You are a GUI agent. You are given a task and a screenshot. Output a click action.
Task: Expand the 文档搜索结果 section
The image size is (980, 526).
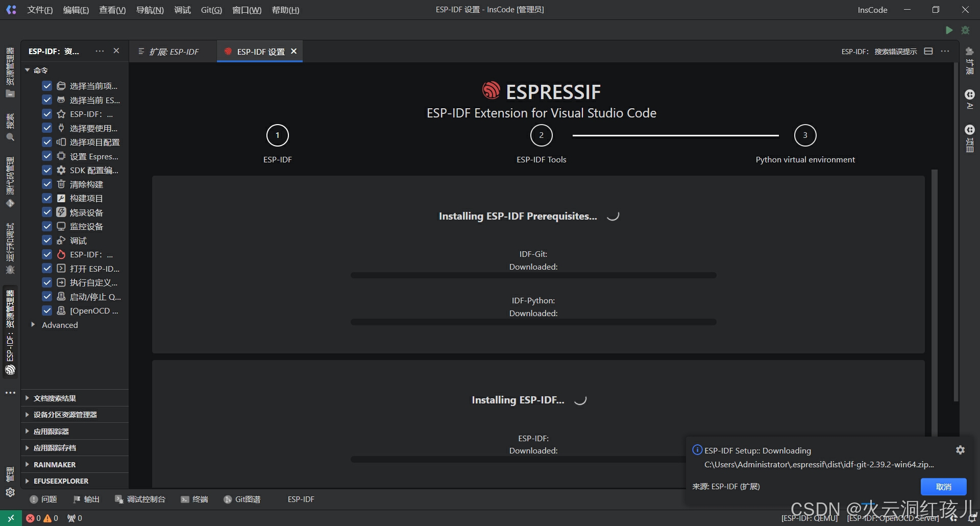coord(75,398)
